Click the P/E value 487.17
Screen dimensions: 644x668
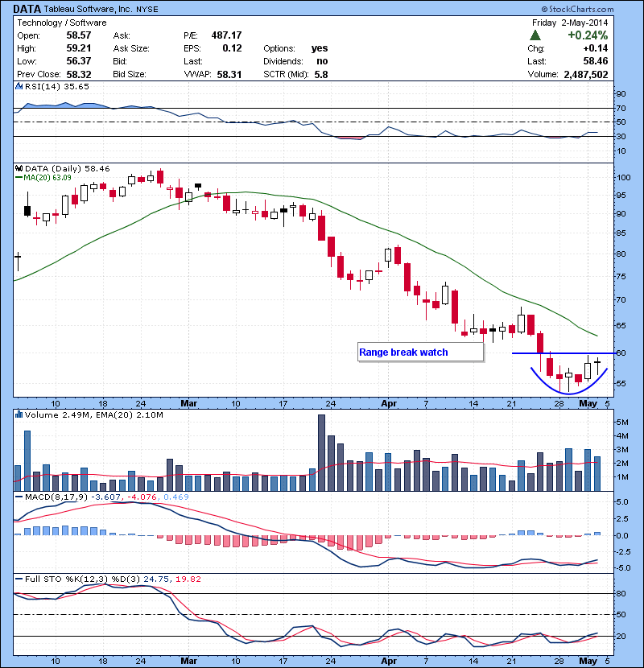pyautogui.click(x=226, y=35)
